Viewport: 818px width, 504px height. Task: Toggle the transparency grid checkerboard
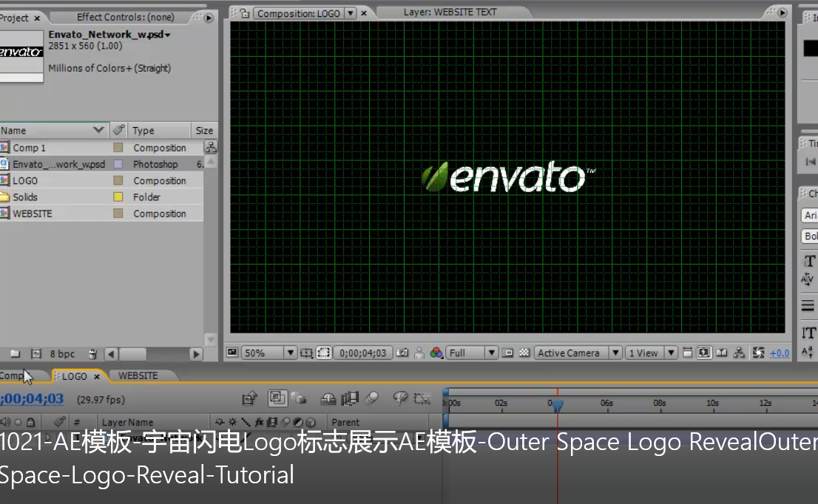524,353
